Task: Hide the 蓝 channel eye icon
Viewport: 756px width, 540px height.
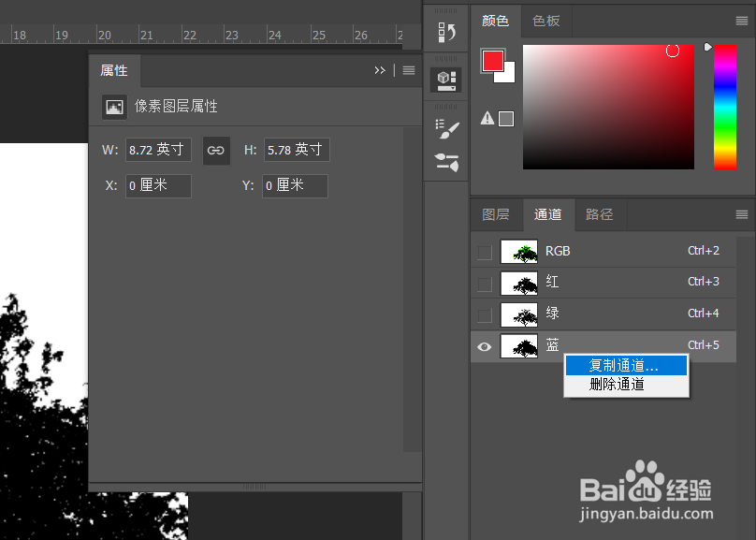Action: tap(485, 346)
